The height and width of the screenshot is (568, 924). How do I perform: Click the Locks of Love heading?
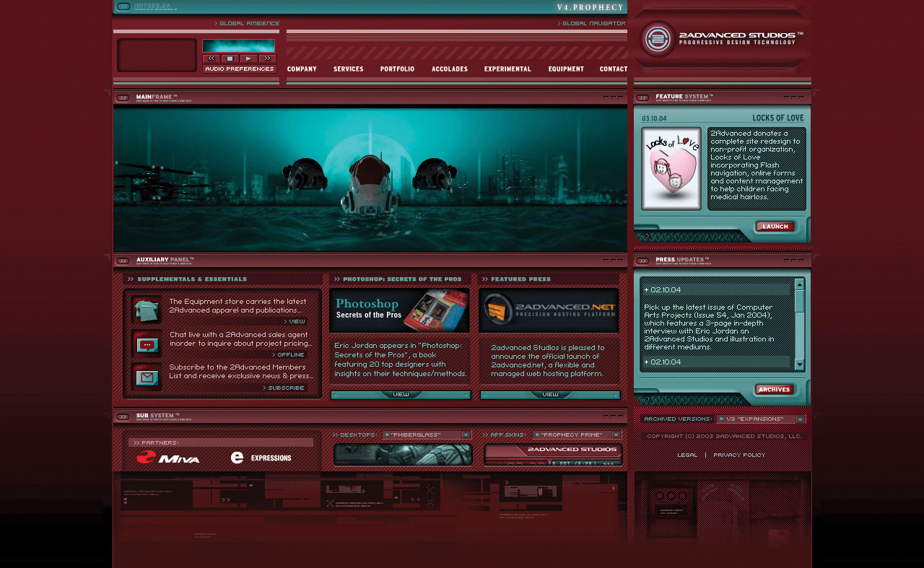(x=777, y=118)
